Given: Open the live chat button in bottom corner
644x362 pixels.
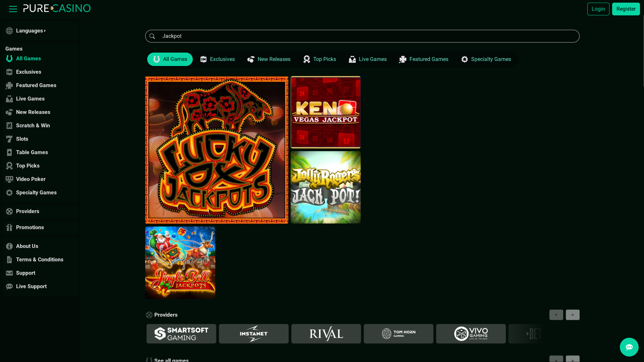Looking at the screenshot, I should coord(629,347).
